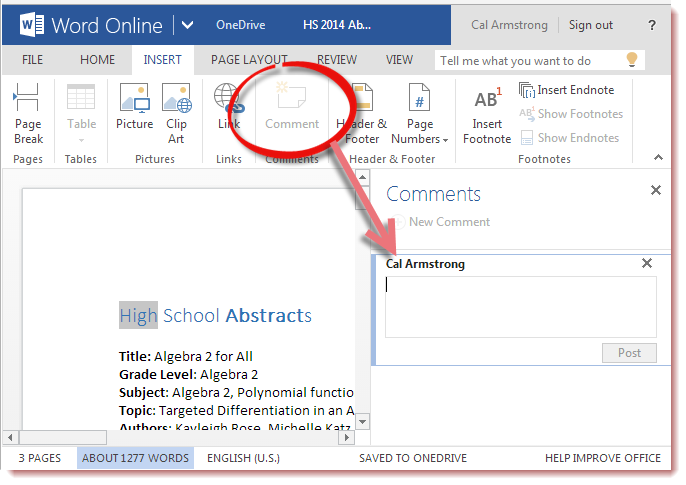Click the HS 2014 Ab... document title
The height and width of the screenshot is (485, 686).
point(337,25)
